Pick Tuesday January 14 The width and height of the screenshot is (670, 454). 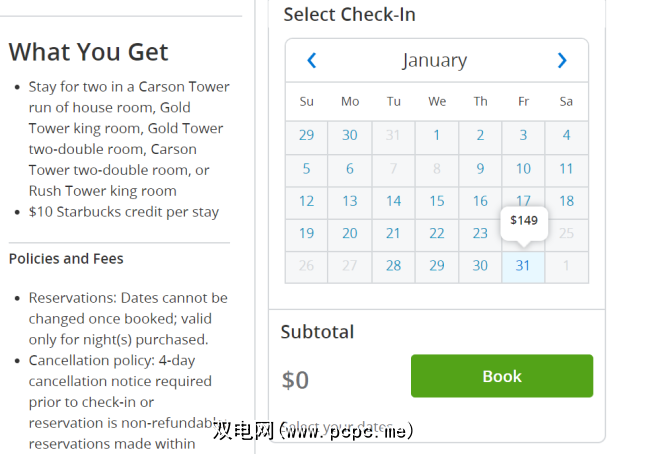click(393, 201)
